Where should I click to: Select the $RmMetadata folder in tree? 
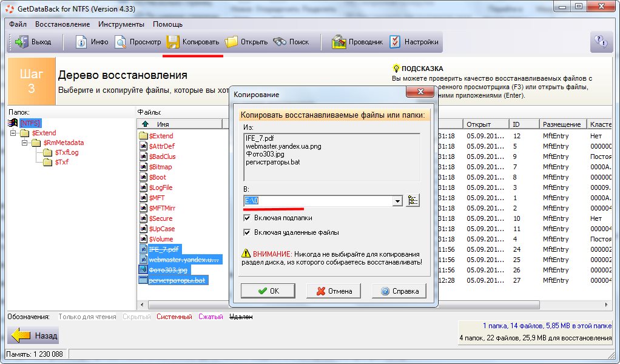[x=64, y=143]
